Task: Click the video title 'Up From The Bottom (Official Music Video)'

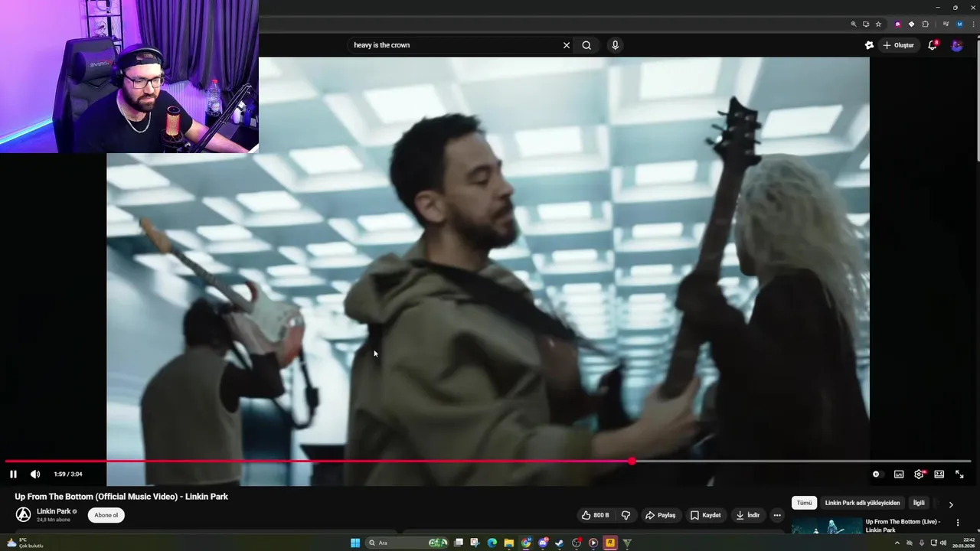Action: tap(122, 497)
